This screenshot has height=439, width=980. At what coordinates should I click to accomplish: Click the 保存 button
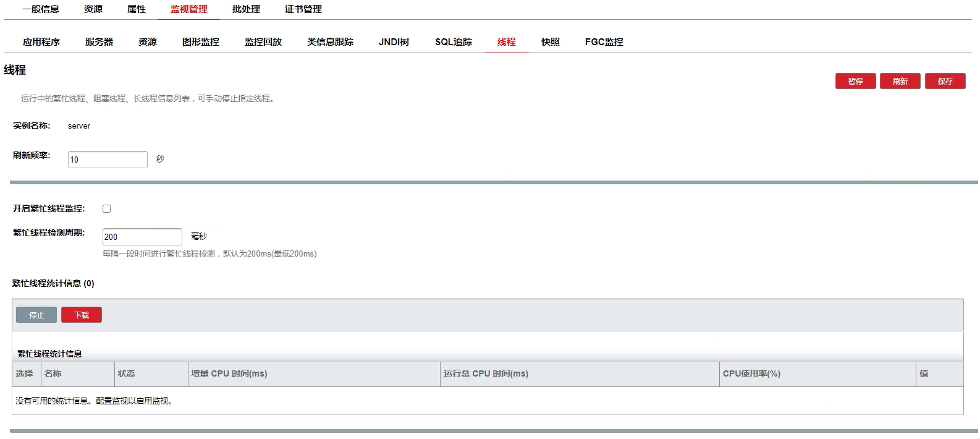(945, 82)
